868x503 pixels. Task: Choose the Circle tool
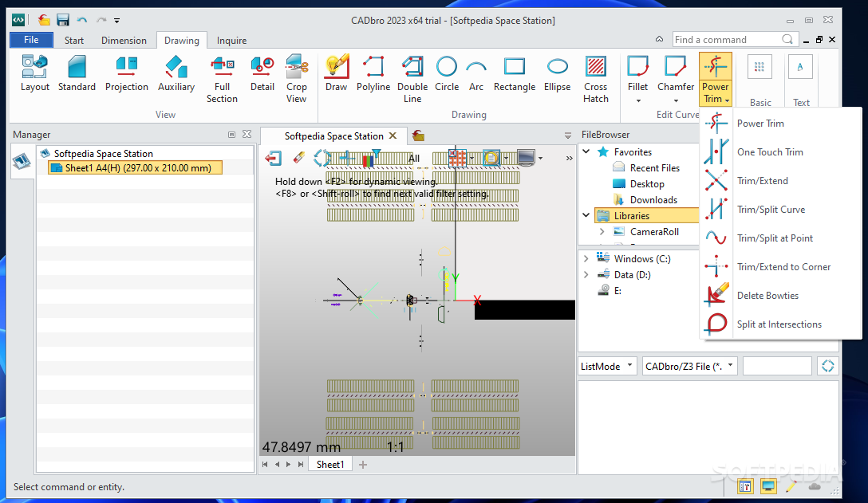point(447,73)
